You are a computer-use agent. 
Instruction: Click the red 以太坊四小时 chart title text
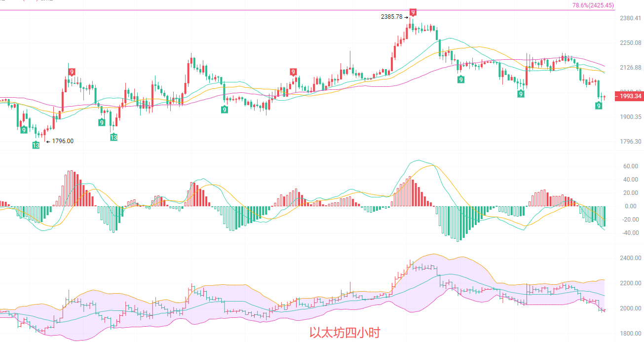coord(344,333)
